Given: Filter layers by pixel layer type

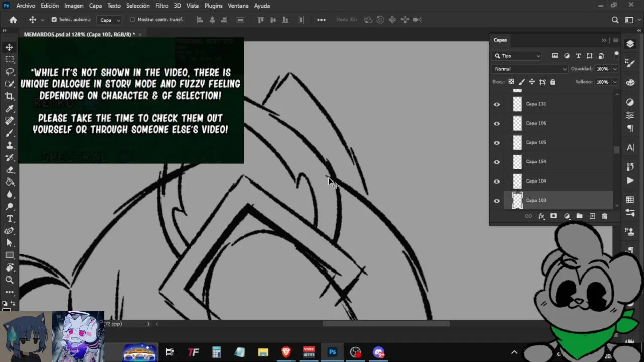Looking at the screenshot, I should [x=555, y=56].
